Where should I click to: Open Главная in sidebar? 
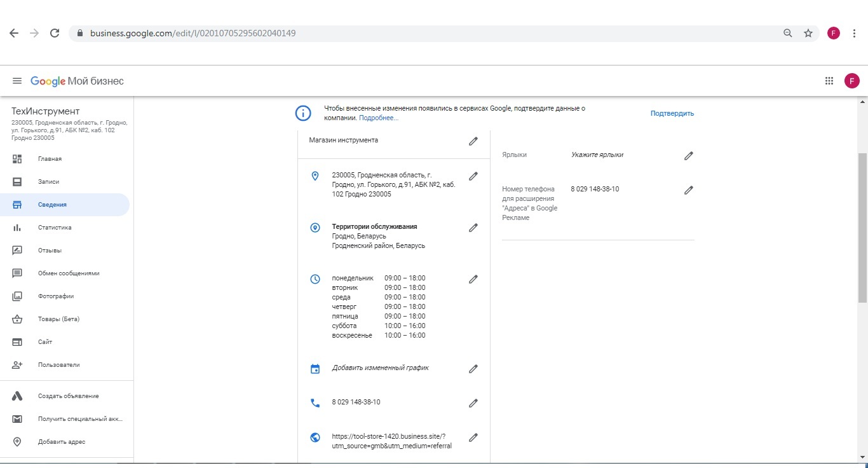point(65,159)
